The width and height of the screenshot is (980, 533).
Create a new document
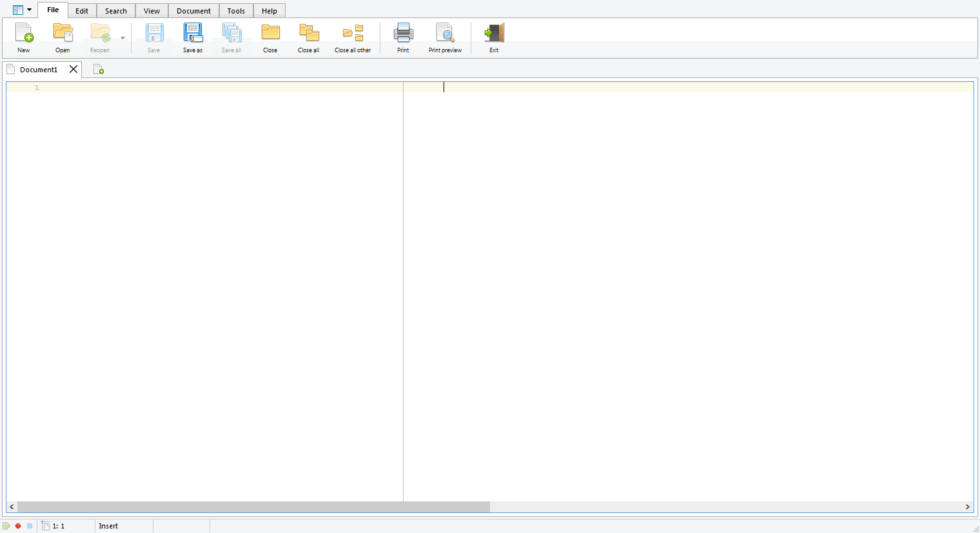point(23,35)
